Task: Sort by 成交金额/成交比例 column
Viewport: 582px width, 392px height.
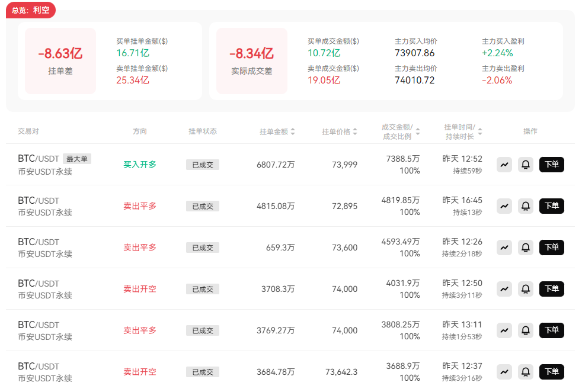Action: click(401, 131)
